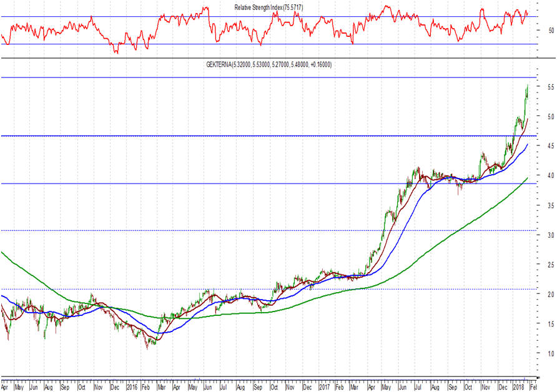557x392 pixels.
Task: Select the Feb label following 2018
Action: pos(533,387)
